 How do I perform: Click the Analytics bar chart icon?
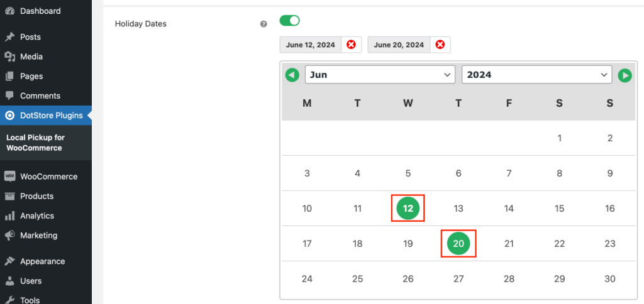click(x=10, y=216)
